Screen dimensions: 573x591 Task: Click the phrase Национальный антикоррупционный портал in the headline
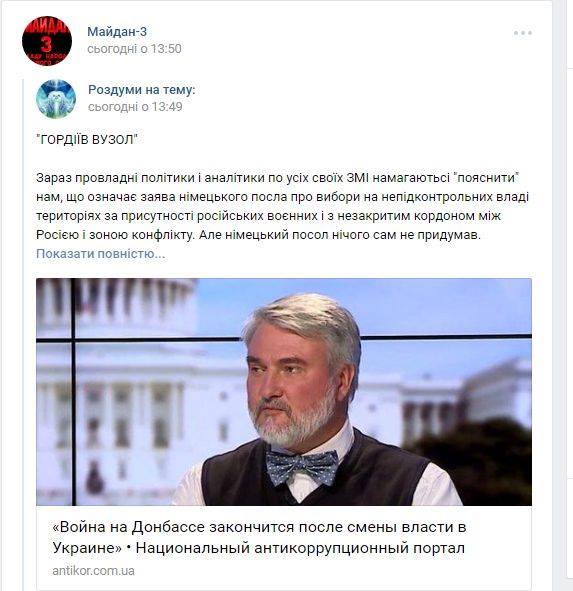point(300,548)
